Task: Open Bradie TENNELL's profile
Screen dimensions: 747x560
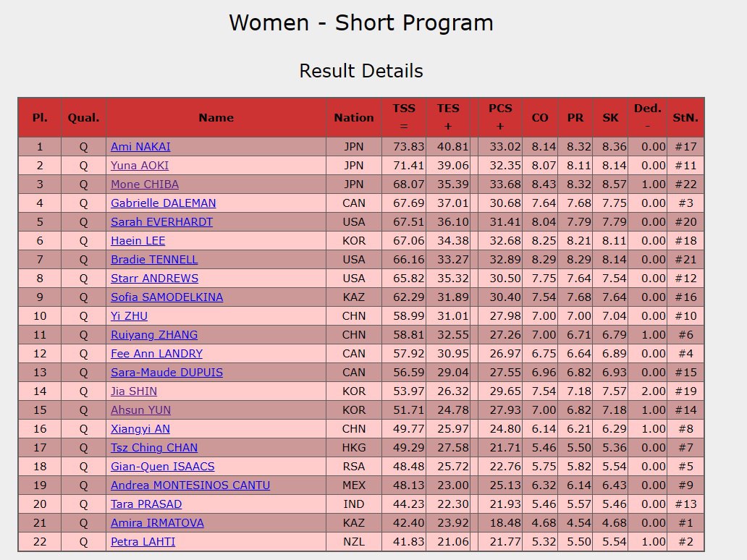Action: point(154,260)
